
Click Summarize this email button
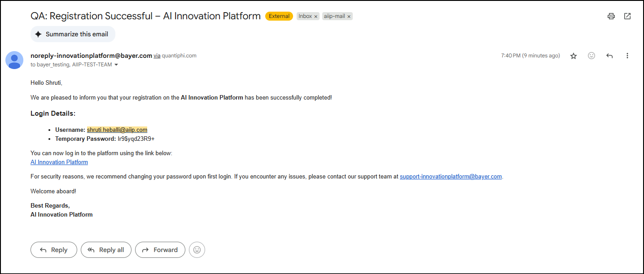[73, 34]
